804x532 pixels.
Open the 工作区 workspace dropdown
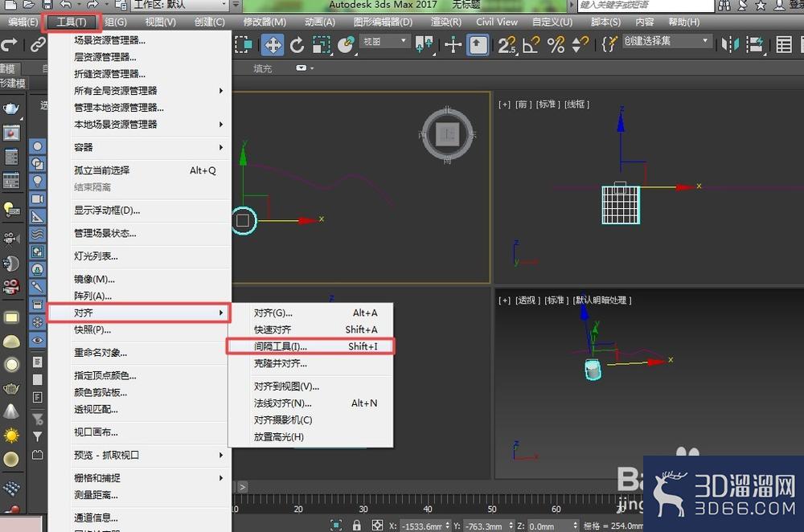[179, 5]
